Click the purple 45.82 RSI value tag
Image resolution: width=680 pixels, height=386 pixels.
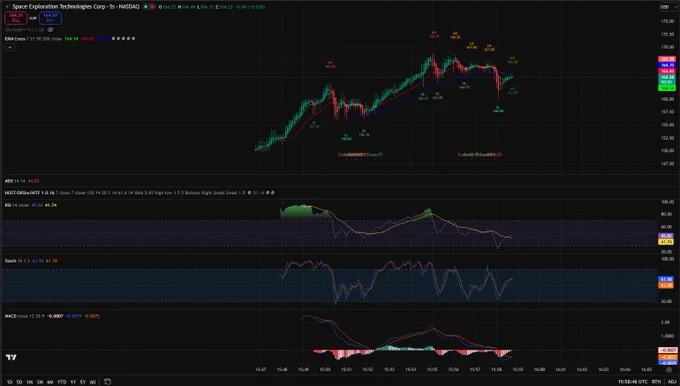point(666,236)
